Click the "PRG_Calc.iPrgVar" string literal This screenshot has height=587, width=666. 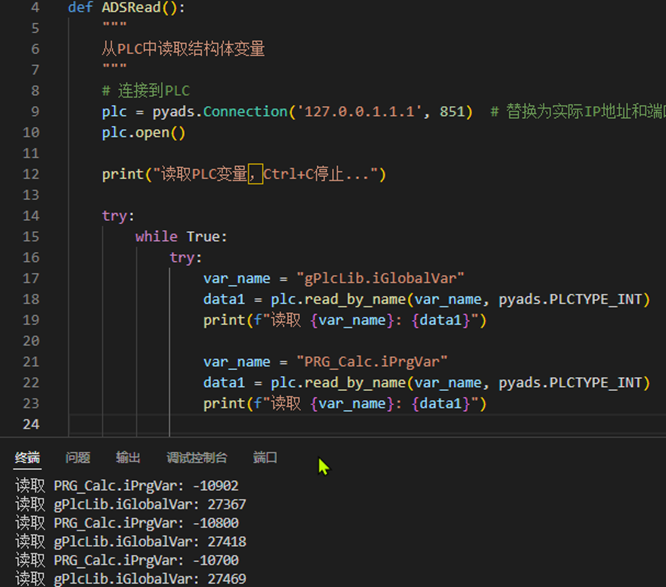[x=364, y=361]
